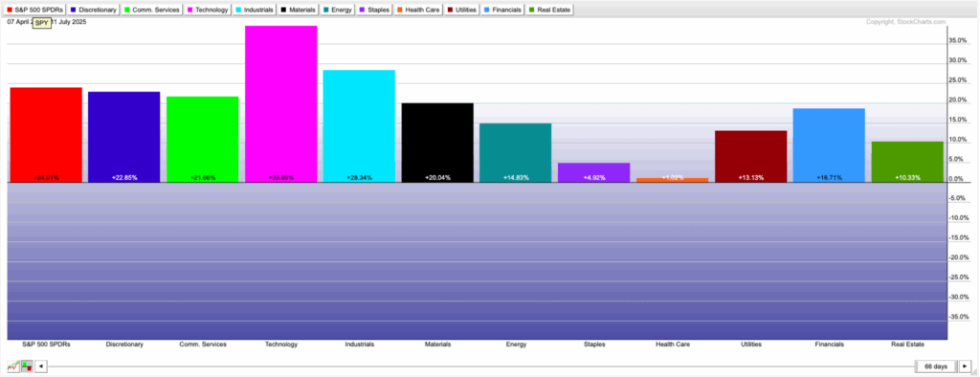Image resolution: width=980 pixels, height=377 pixels.
Task: Click the left arrow to shift dates back
Action: point(40,366)
